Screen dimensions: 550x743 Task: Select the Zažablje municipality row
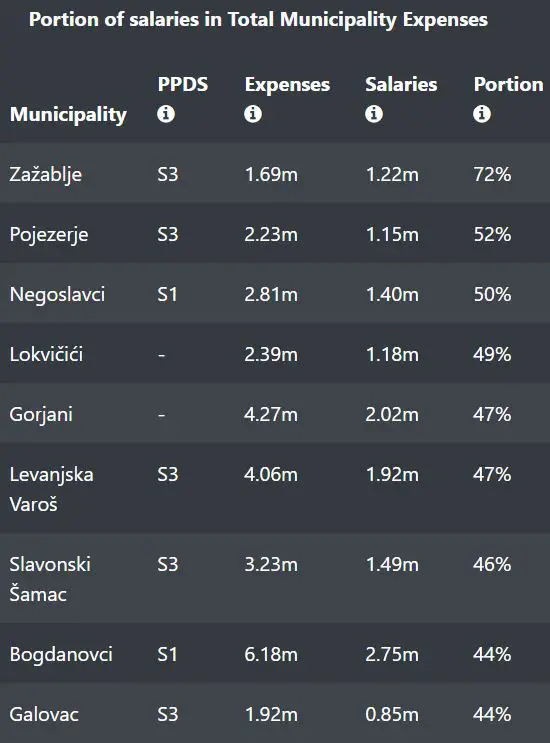[275, 173]
